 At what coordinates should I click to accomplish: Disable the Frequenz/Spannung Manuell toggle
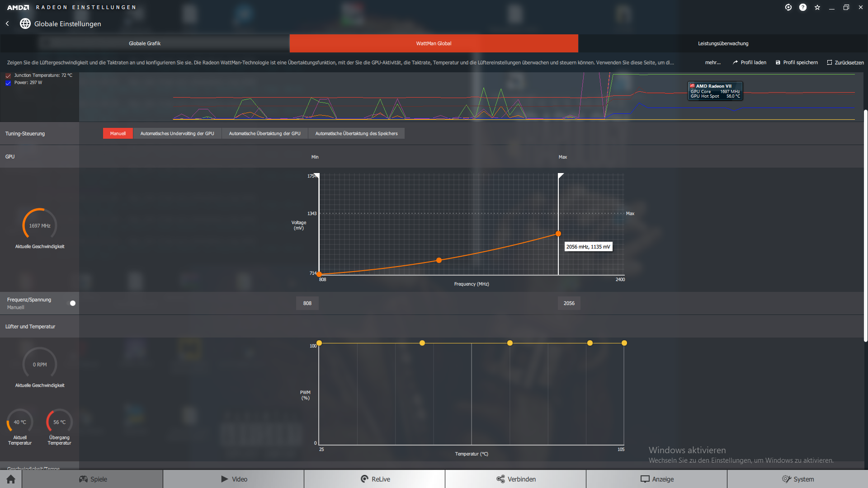pos(72,303)
